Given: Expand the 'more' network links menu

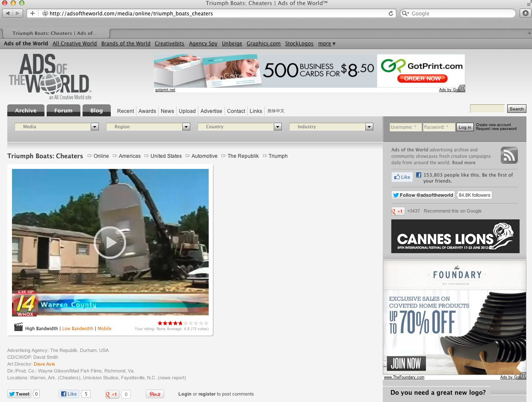Looking at the screenshot, I should pyautogui.click(x=327, y=44).
